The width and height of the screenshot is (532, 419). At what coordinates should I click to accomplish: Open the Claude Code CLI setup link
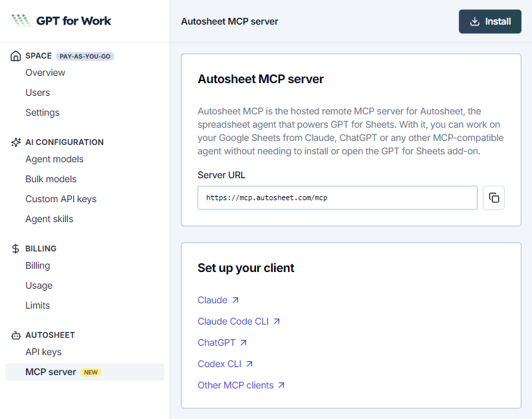(x=233, y=321)
